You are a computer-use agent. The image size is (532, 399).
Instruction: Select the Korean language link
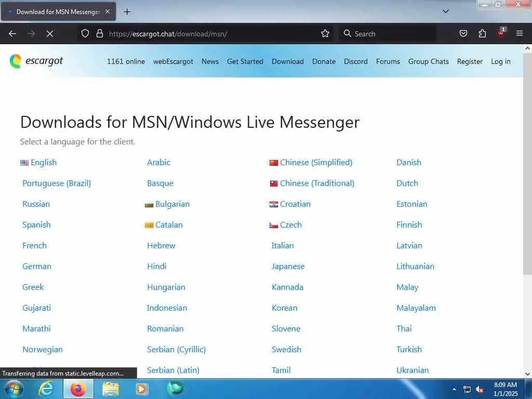tap(284, 308)
